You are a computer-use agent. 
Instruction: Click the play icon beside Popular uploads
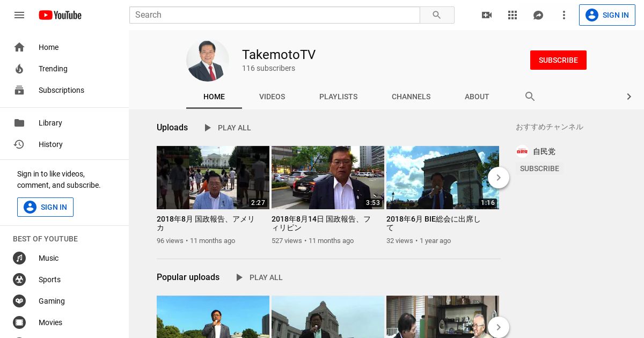(239, 277)
